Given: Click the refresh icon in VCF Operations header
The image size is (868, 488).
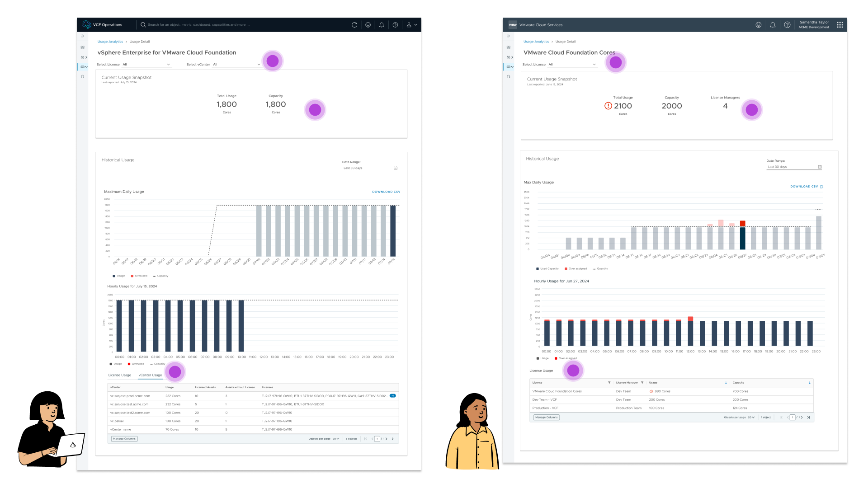Looking at the screenshot, I should click(x=354, y=25).
